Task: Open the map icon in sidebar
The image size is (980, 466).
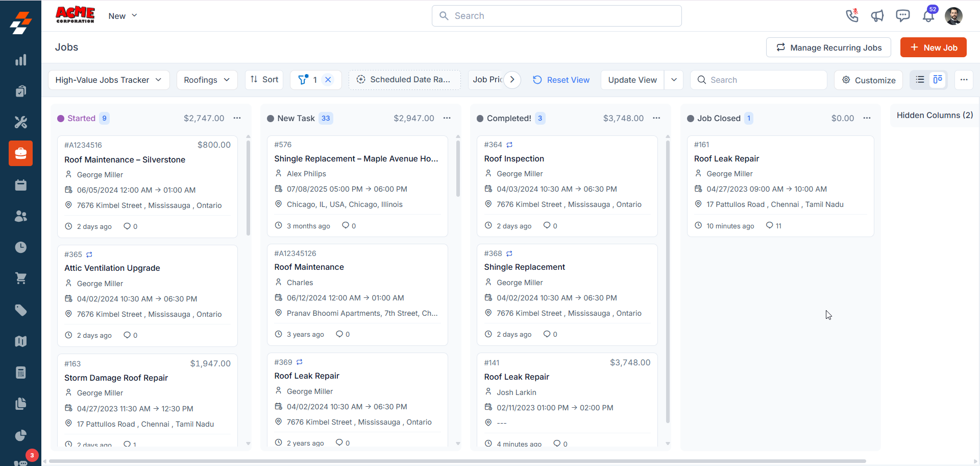Action: pos(20,341)
